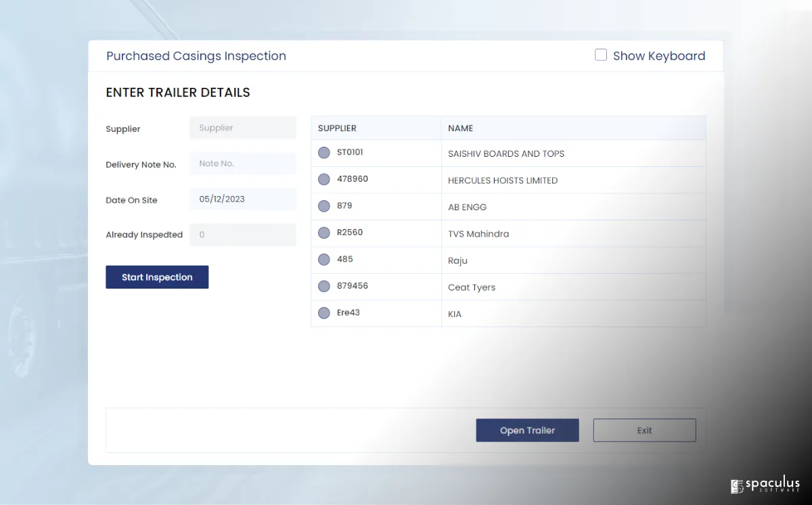The height and width of the screenshot is (505, 812).
Task: Click the Start Inspection button
Action: (x=157, y=277)
